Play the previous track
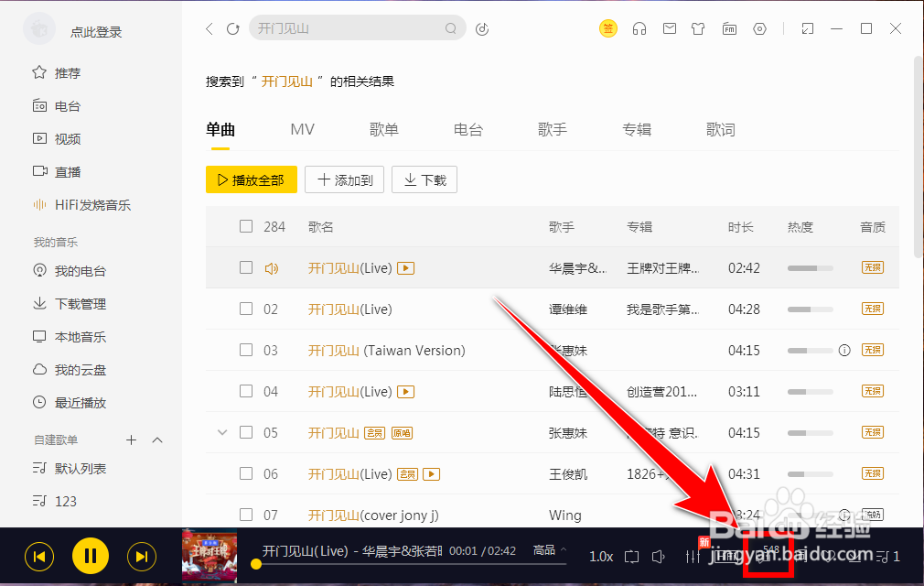 (x=39, y=557)
